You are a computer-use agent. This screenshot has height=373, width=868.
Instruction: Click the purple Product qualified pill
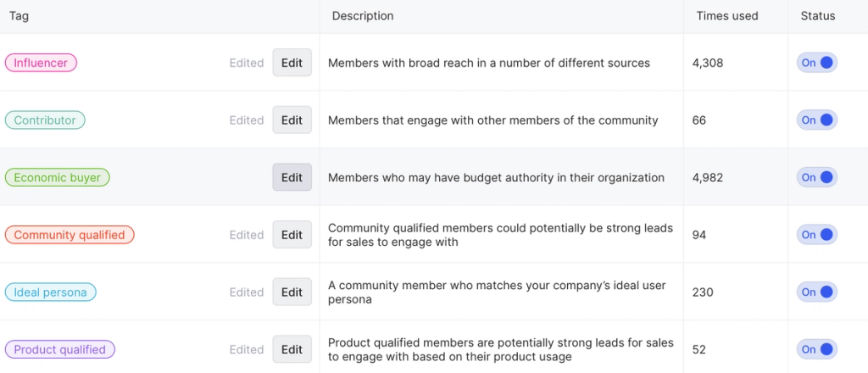(59, 349)
